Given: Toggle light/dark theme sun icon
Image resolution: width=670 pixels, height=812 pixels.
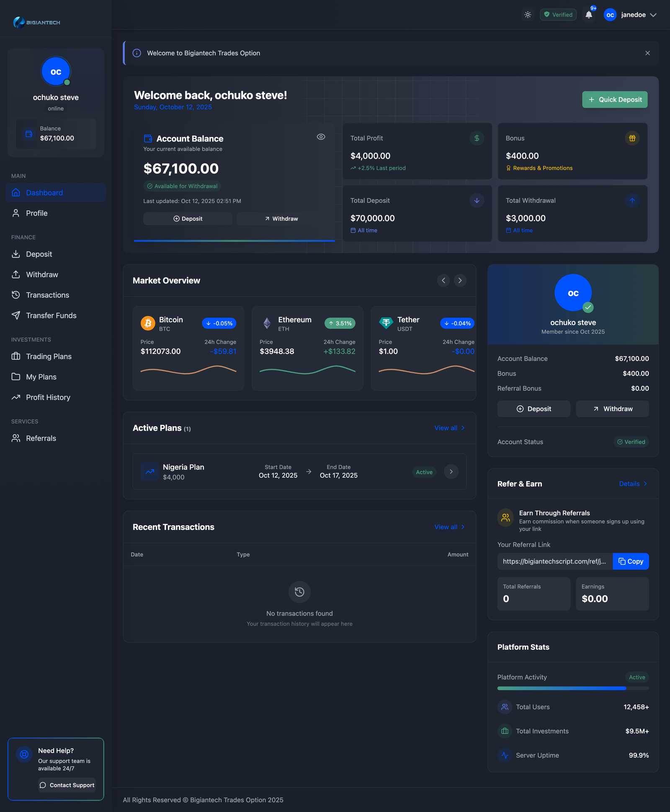Looking at the screenshot, I should point(528,15).
